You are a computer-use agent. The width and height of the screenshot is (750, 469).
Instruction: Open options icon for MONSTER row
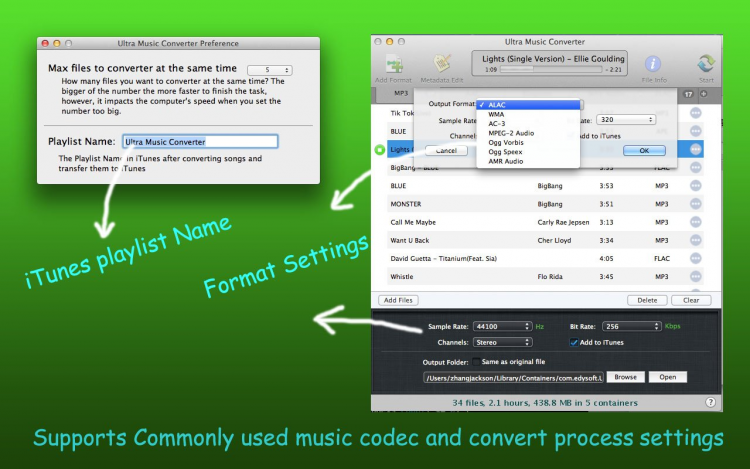[695, 204]
